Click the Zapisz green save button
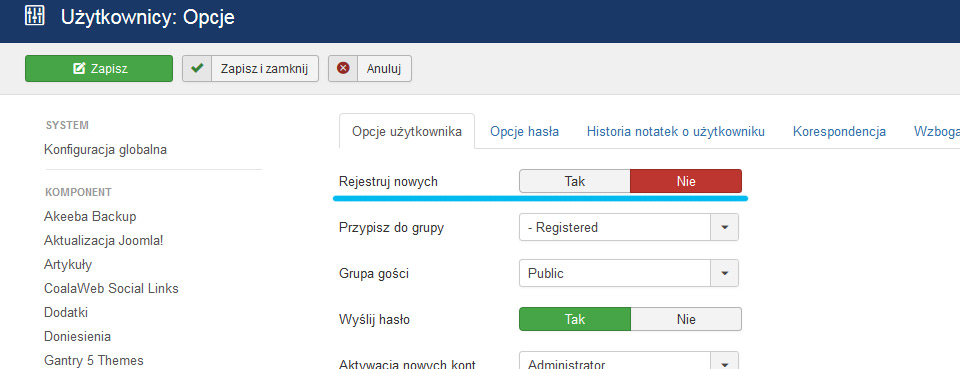 [x=99, y=69]
